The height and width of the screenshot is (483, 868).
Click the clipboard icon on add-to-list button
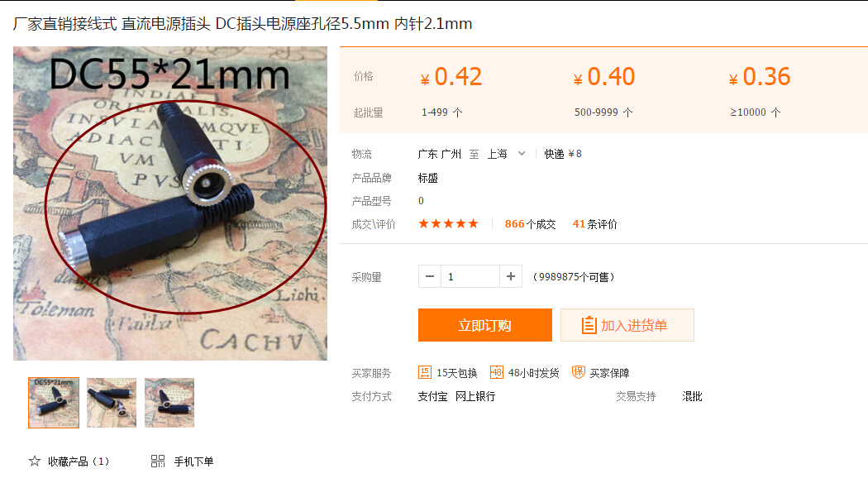coord(589,325)
